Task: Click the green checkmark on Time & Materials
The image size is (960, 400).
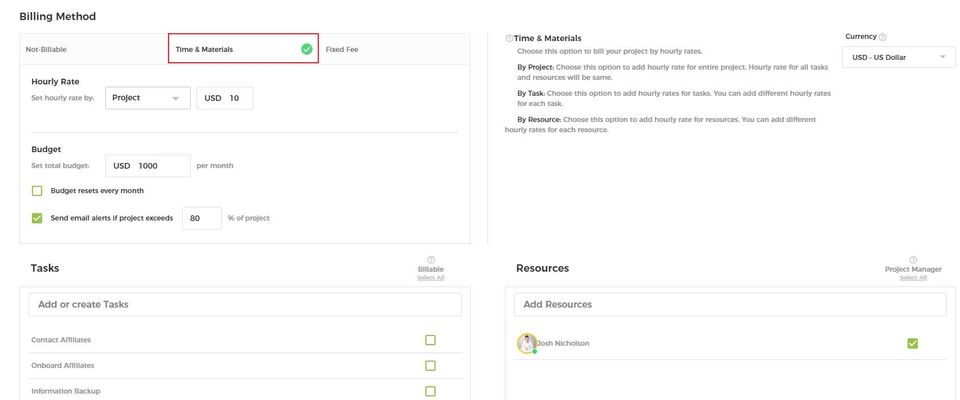Action: [x=306, y=48]
